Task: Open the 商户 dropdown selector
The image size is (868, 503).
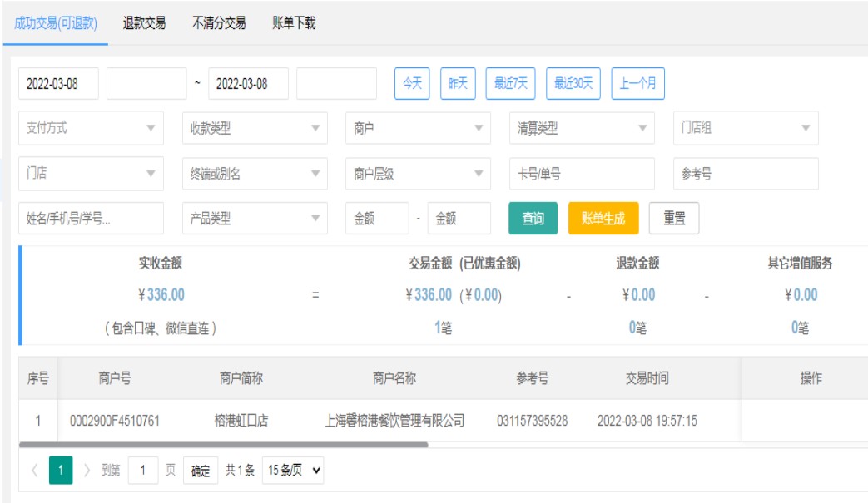Action: coord(418,128)
